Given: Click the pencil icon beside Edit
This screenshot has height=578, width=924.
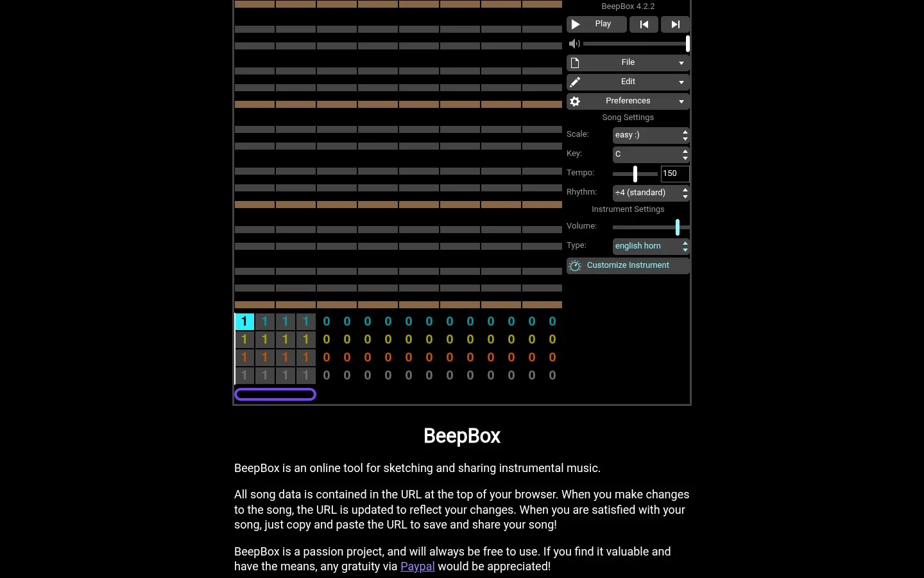Looking at the screenshot, I should tap(575, 82).
